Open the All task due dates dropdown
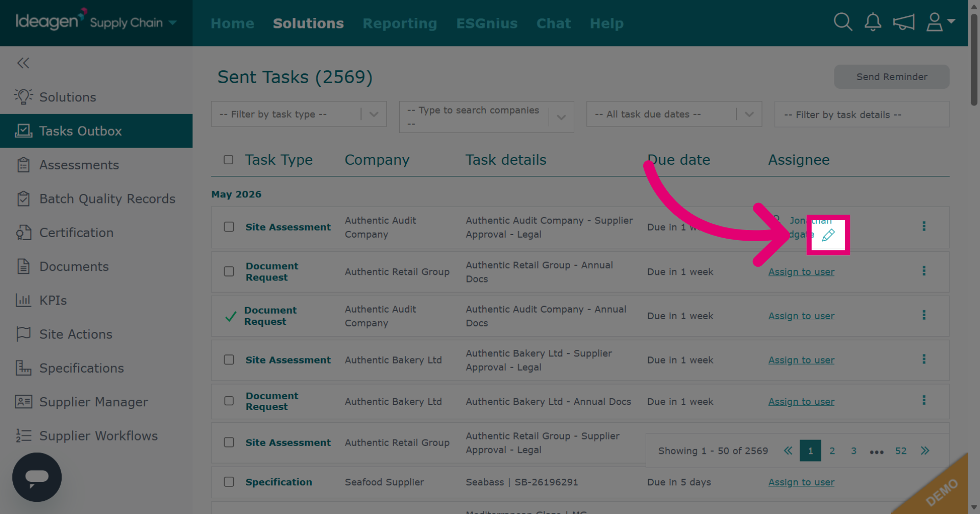Screen dimensions: 980x514 click(674, 114)
